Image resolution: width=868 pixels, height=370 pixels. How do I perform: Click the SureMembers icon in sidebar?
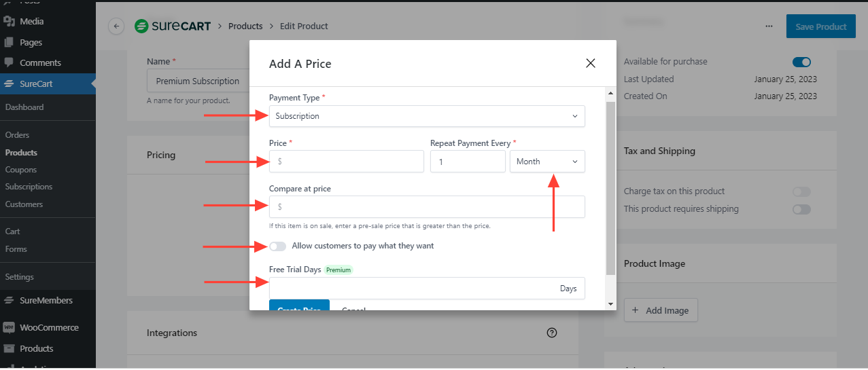coord(10,300)
